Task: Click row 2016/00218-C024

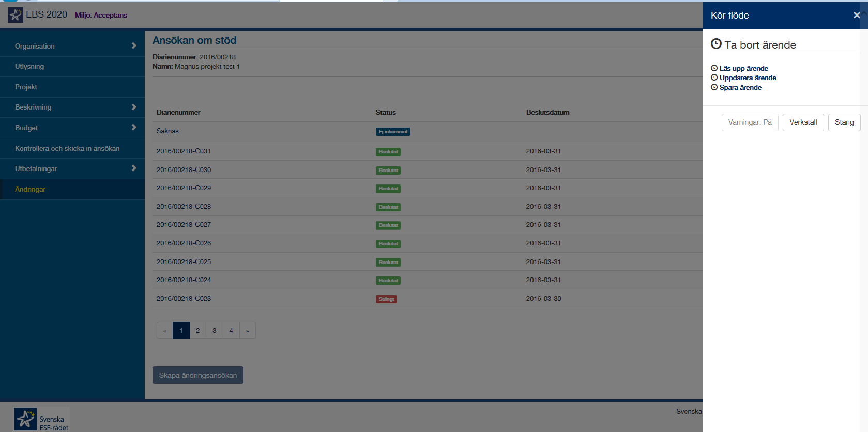Action: 428,280
